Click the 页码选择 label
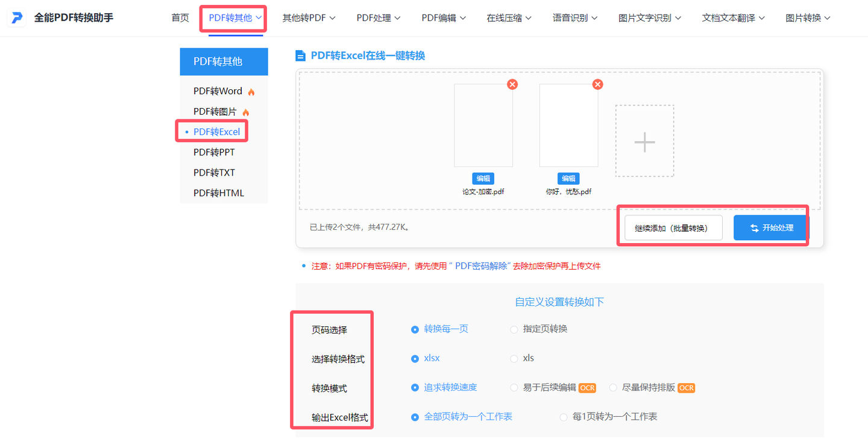This screenshot has height=441, width=868. tap(329, 330)
